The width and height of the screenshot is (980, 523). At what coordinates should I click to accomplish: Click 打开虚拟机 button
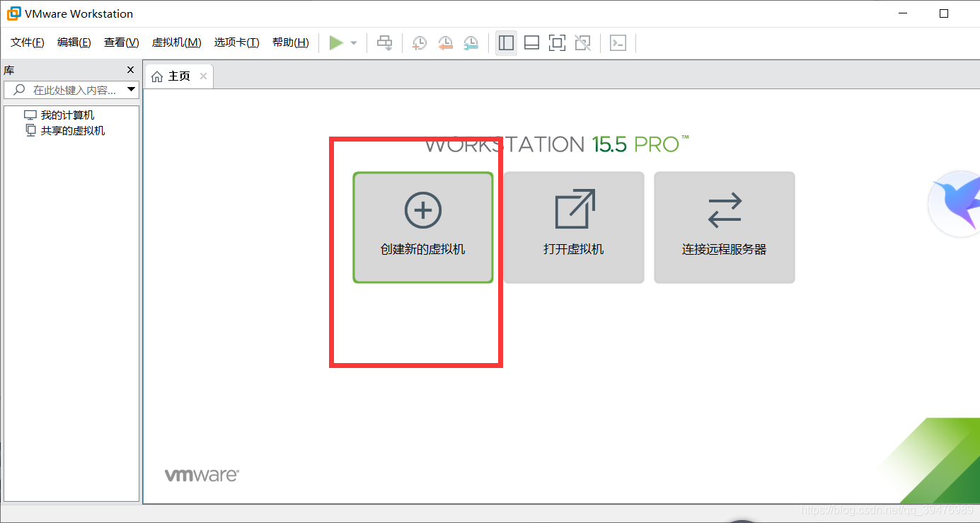pyautogui.click(x=574, y=227)
